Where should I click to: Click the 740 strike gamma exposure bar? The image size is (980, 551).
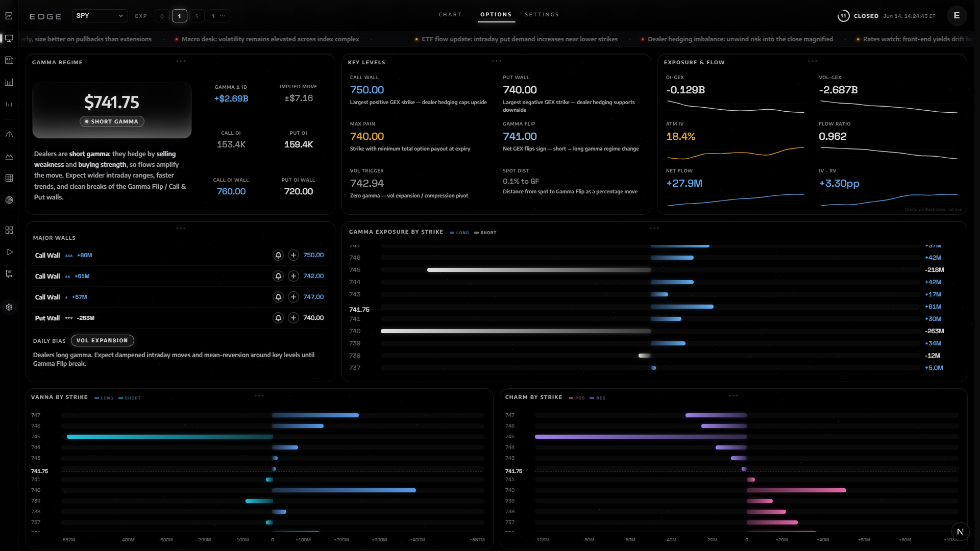[516, 331]
